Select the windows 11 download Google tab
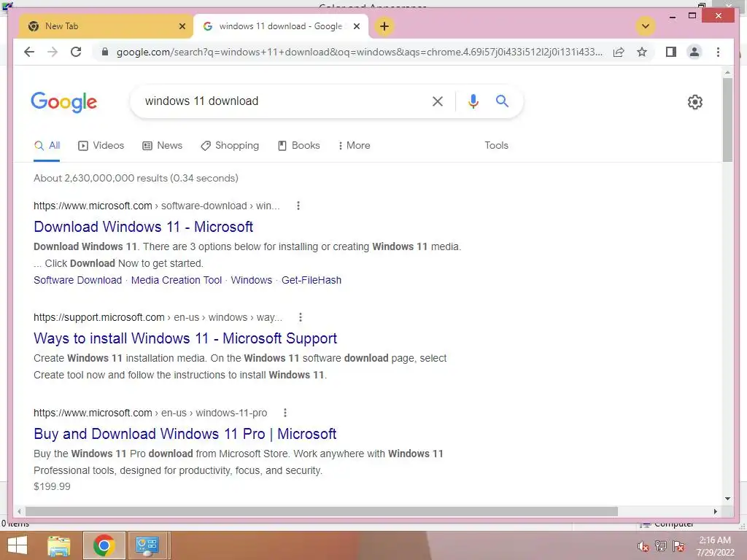 tap(281, 26)
